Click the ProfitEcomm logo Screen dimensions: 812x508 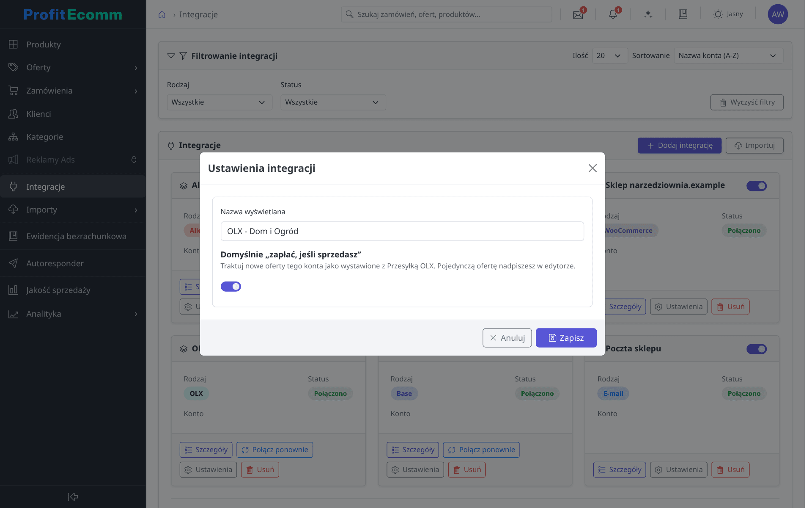click(73, 14)
